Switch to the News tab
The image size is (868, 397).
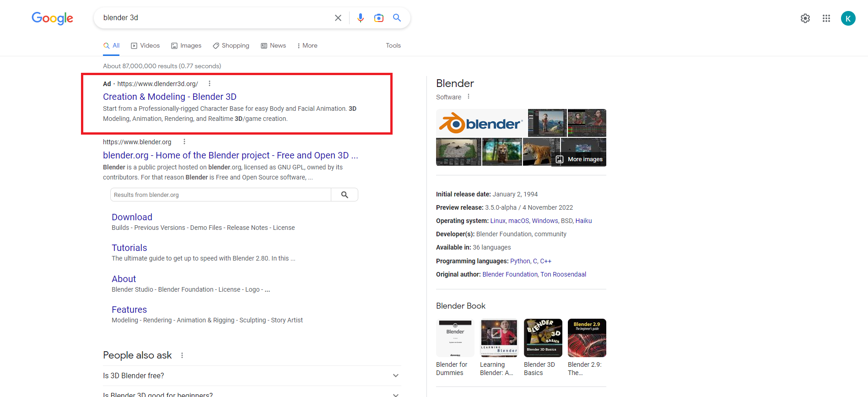274,46
